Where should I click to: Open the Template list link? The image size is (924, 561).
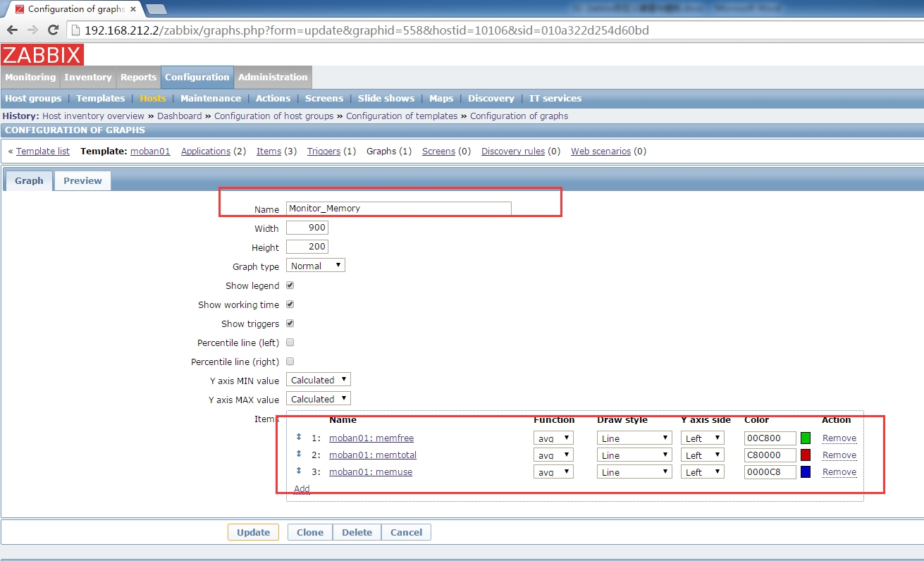coord(43,151)
